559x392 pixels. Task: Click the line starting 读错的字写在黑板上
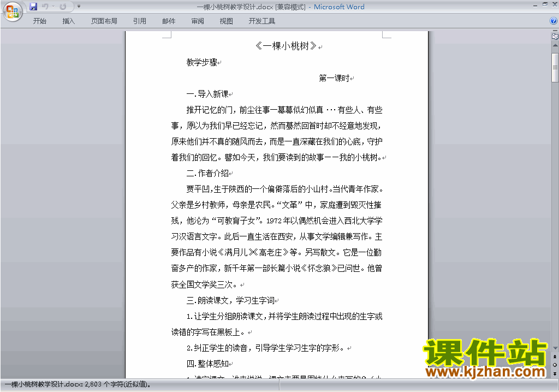208,332
